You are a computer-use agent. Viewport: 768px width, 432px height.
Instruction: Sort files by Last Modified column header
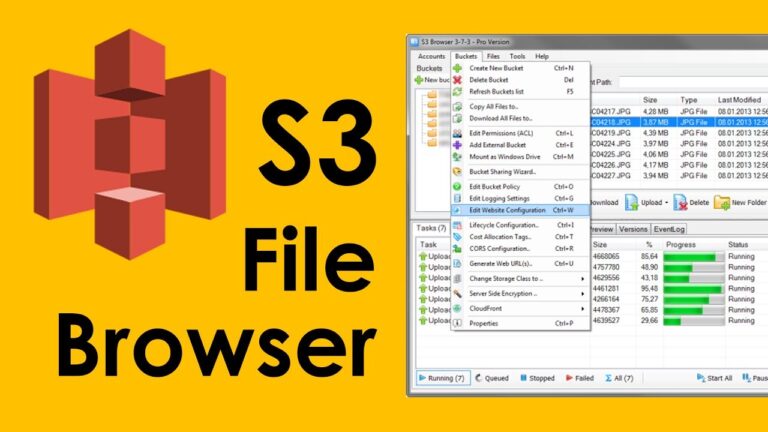pos(739,100)
